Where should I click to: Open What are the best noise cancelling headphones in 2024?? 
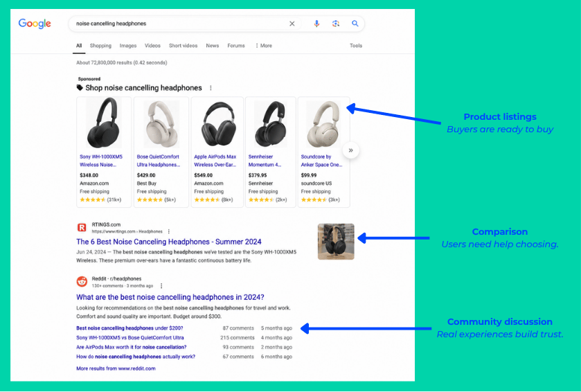(170, 297)
